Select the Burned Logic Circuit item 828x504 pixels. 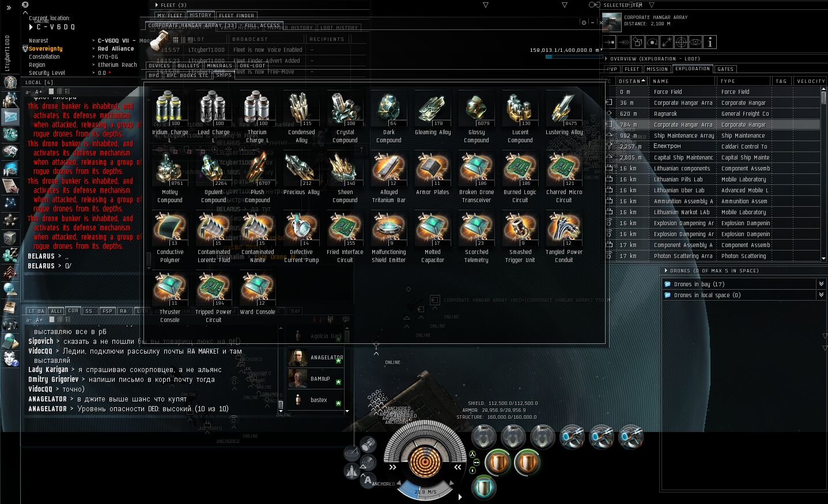(x=520, y=177)
